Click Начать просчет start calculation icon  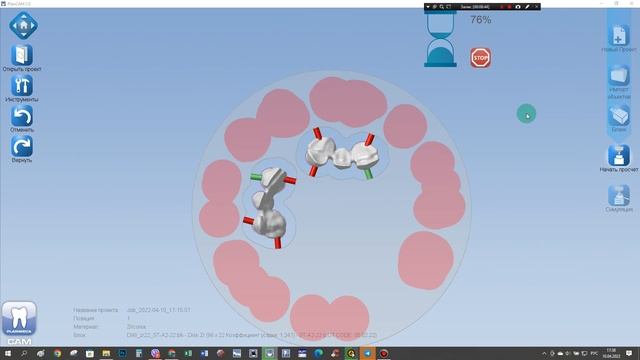click(619, 156)
